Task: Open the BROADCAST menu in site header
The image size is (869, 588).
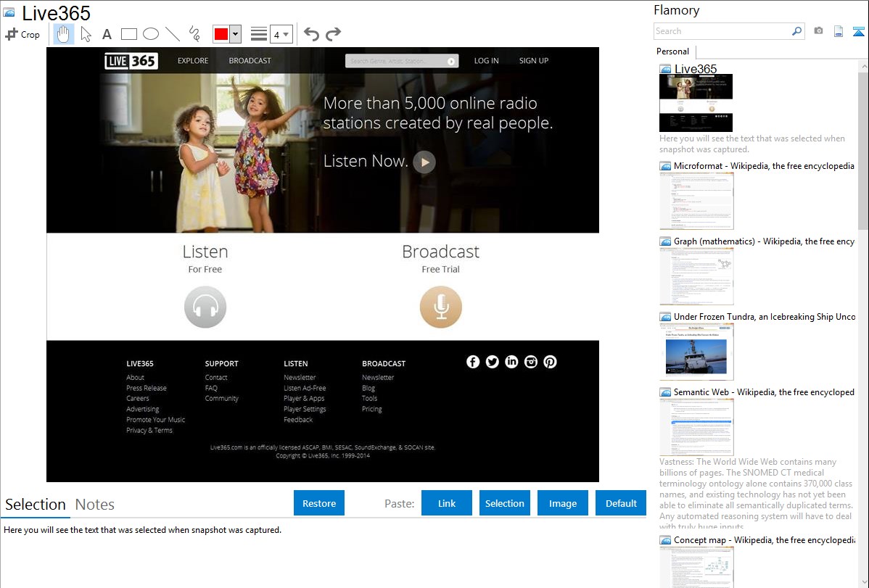Action: [x=250, y=60]
